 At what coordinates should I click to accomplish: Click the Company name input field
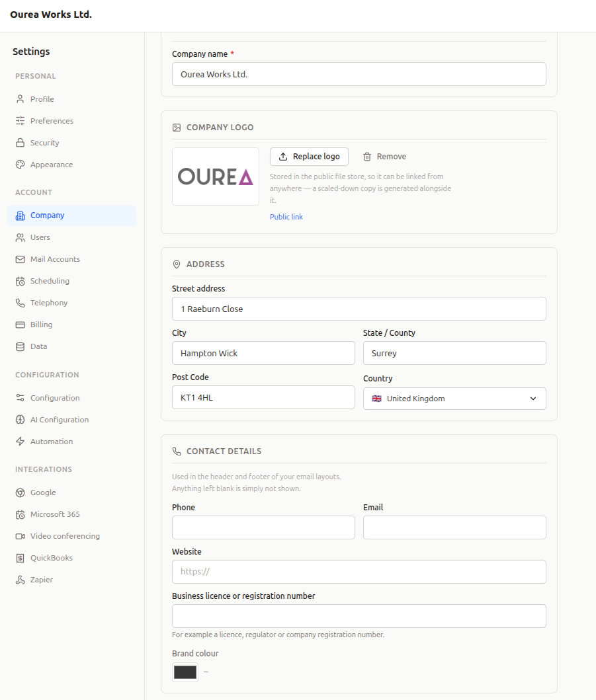coord(359,74)
